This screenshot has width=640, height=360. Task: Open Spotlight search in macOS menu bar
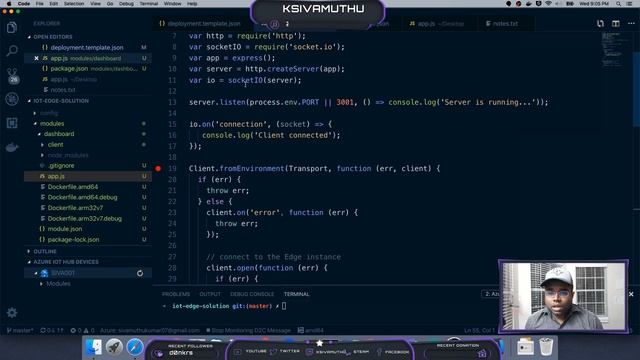click(x=619, y=4)
